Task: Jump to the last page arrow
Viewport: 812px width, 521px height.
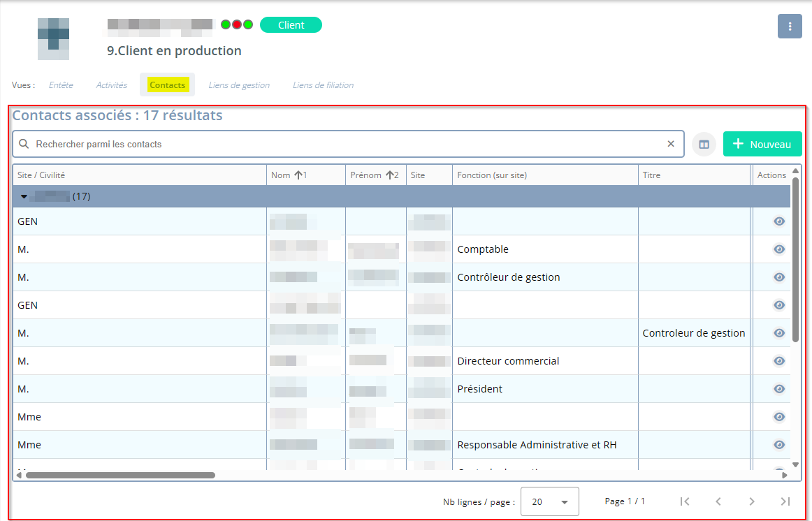Action: 785,501
